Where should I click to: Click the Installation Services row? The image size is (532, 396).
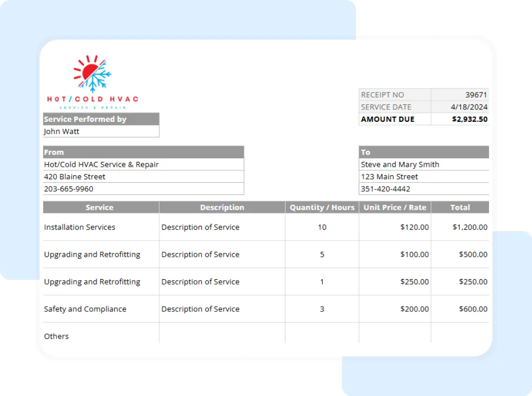pyautogui.click(x=79, y=227)
